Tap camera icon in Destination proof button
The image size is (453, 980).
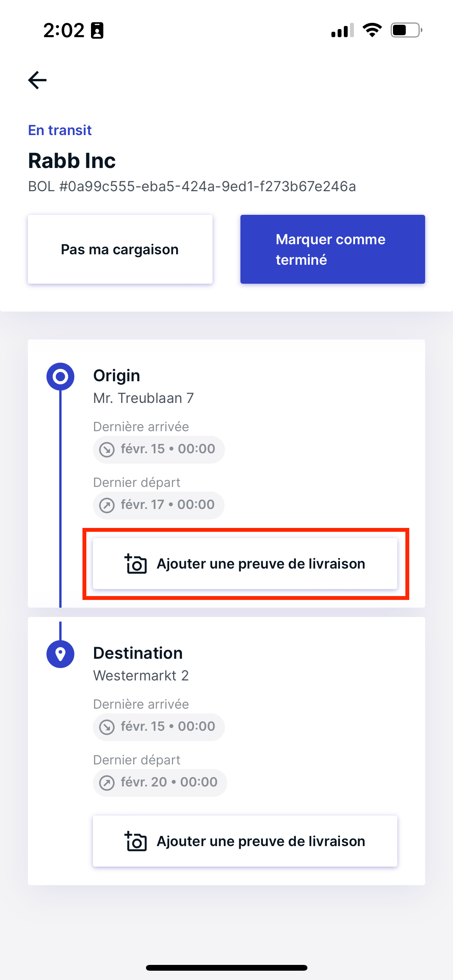136,841
